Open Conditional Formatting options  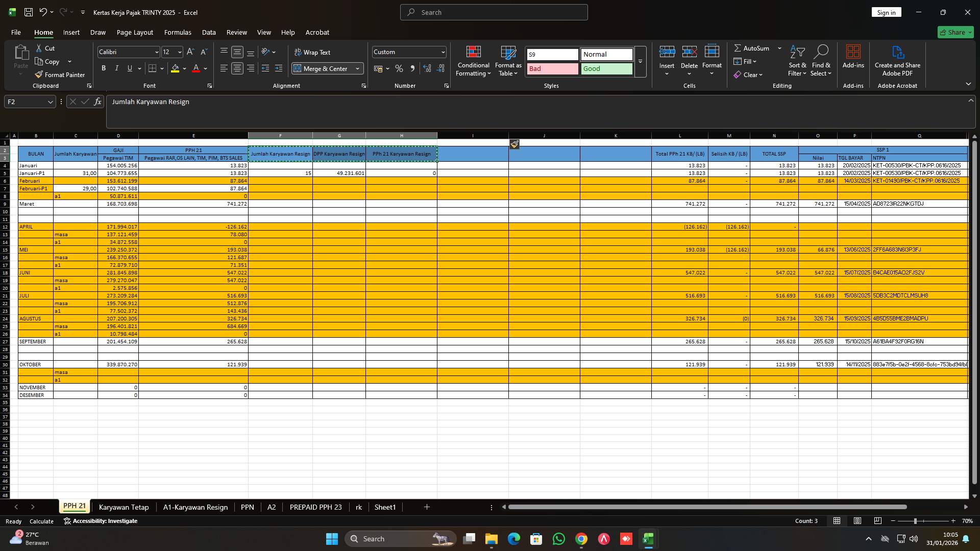(x=473, y=60)
